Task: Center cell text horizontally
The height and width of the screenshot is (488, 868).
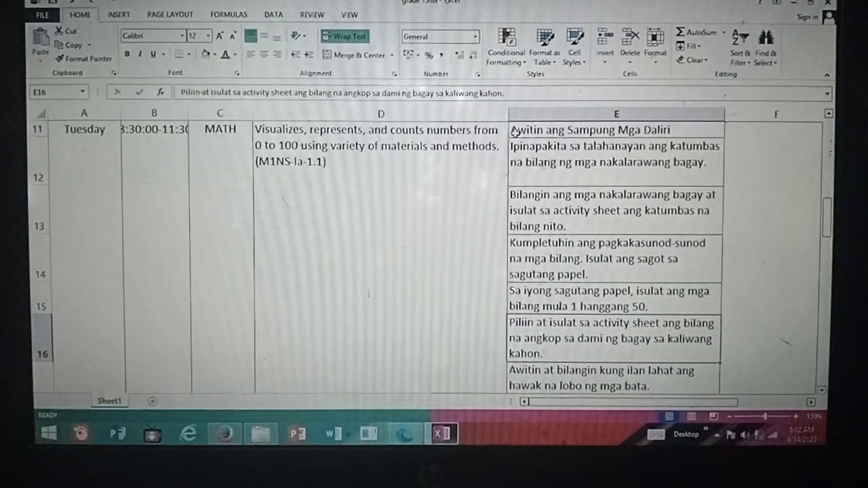Action: (x=264, y=55)
